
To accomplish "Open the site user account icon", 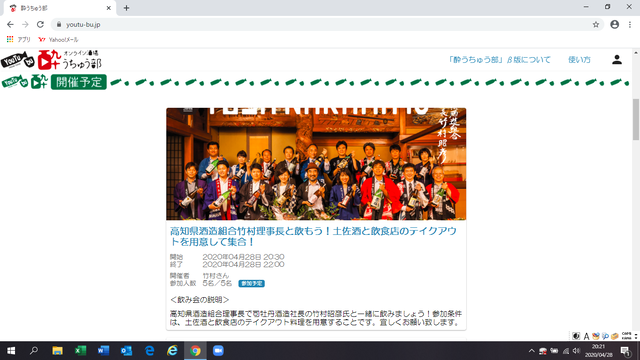I will 617,60.
